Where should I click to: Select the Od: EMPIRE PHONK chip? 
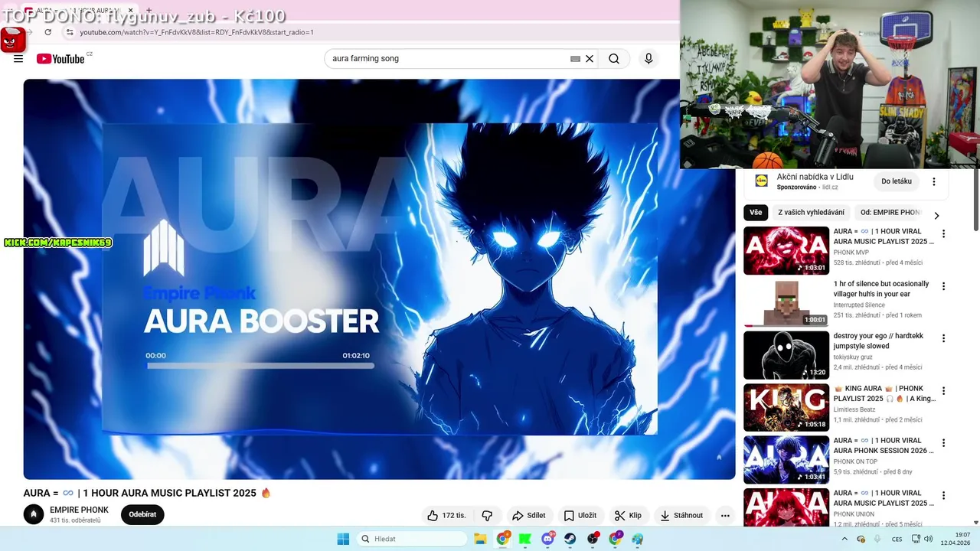(x=890, y=213)
